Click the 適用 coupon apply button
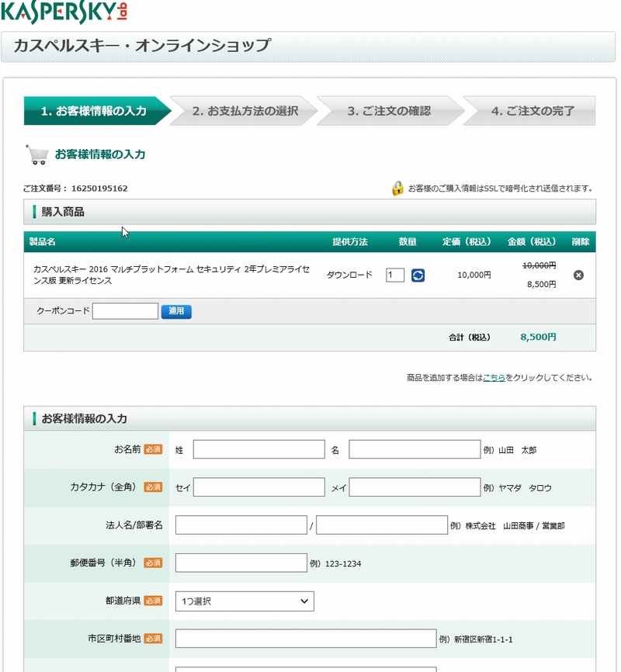621x672 pixels. 176,311
